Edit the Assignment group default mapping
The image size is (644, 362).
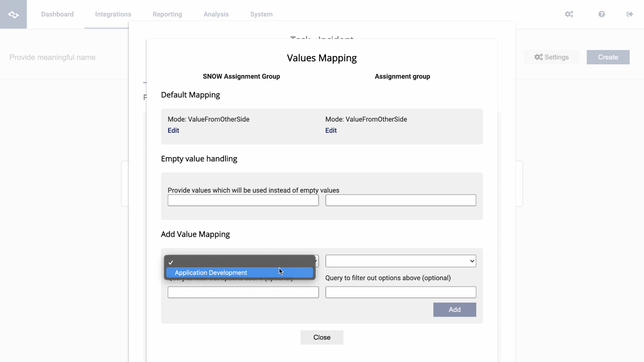click(330, 130)
